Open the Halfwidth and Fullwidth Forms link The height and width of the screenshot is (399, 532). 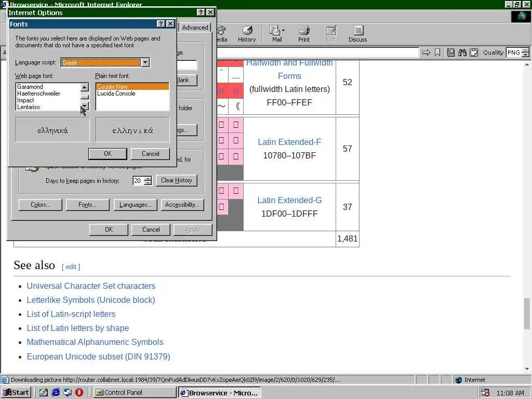(289, 69)
